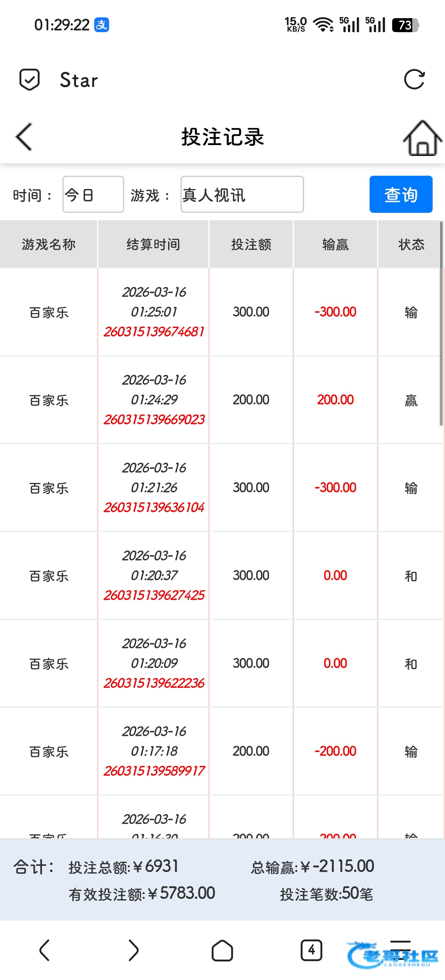Go to home via house icon
This screenshot has width=445, height=980.
point(422,138)
